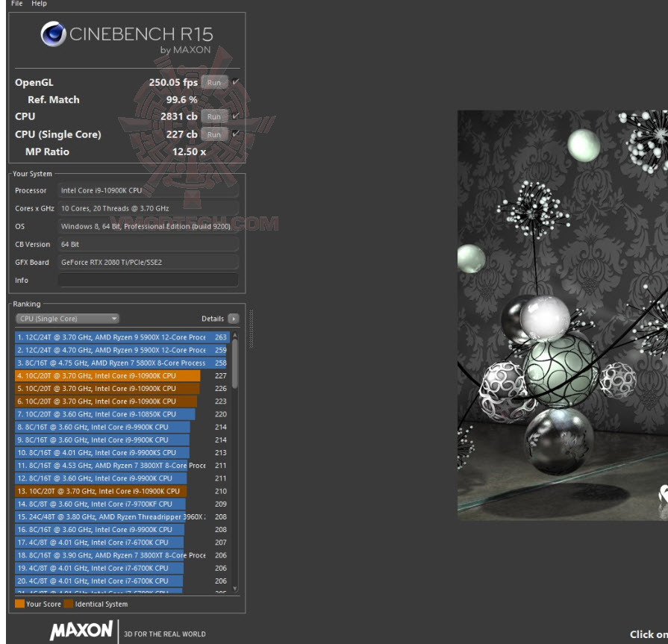668x644 pixels.
Task: Toggle the CPU test checkbox
Action: coord(236,116)
